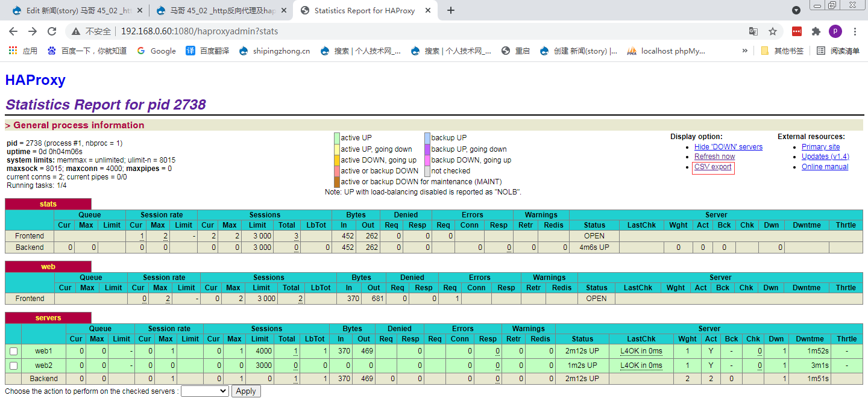868x398 pixels.
Task: Open the tab search dropdown arrow
Action: (796, 10)
